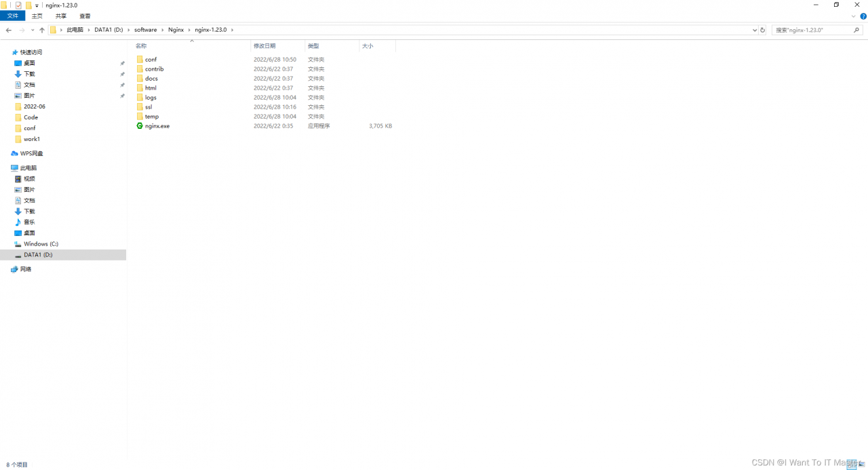868x470 pixels.
Task: Open the conf folder in file list
Action: click(x=151, y=60)
